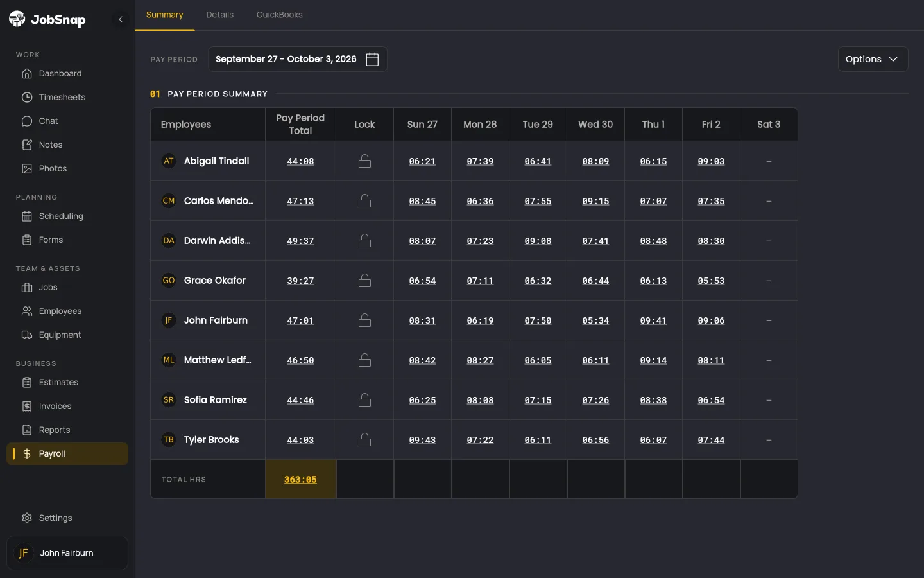Viewport: 924px width, 578px height.
Task: Select employee name Sofia Ramirez
Action: (216, 400)
